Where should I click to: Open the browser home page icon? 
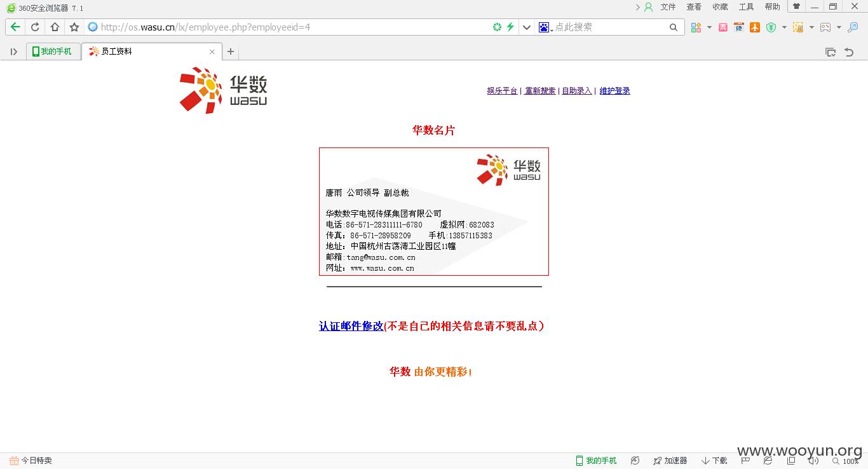pos(55,27)
